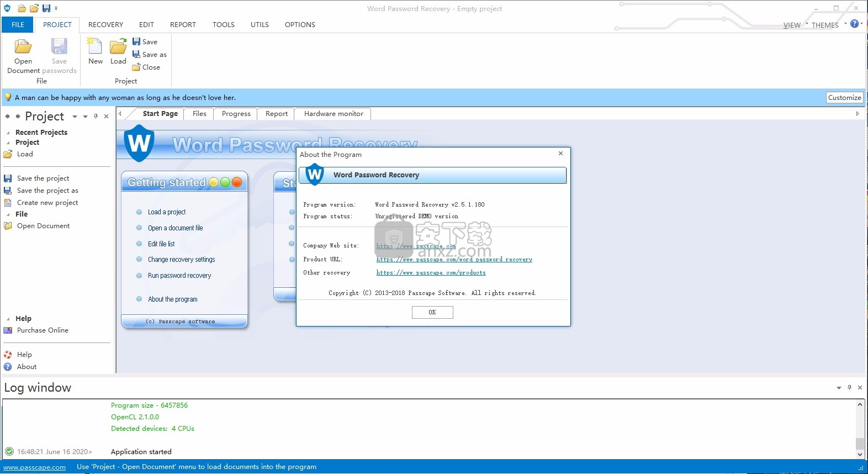Viewport: 868px width, 474px height.
Task: Open the passcape.com/products link
Action: click(431, 272)
